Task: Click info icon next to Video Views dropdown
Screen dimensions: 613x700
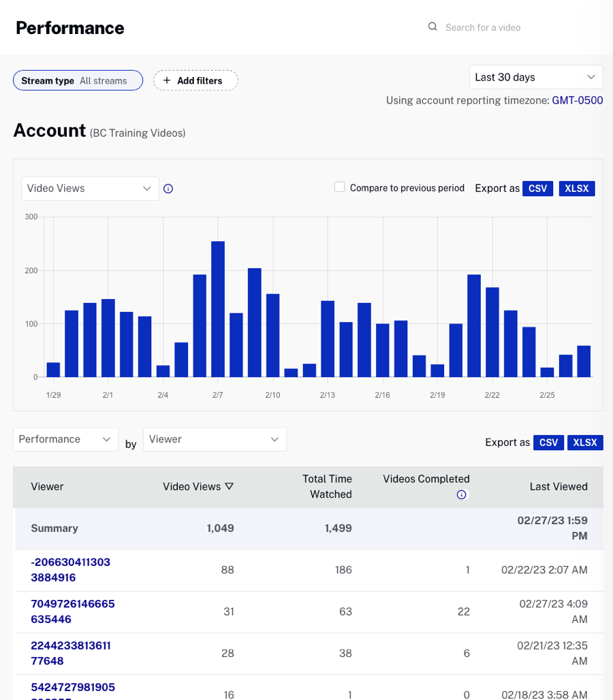Action: click(x=168, y=189)
